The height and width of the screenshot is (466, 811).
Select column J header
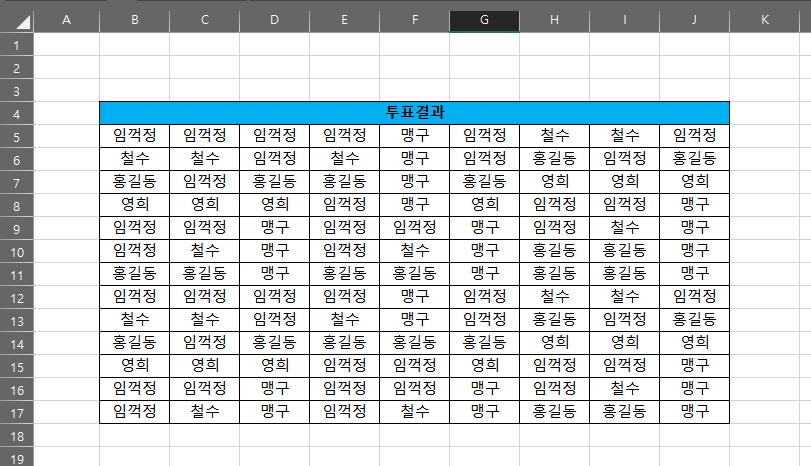click(x=694, y=20)
